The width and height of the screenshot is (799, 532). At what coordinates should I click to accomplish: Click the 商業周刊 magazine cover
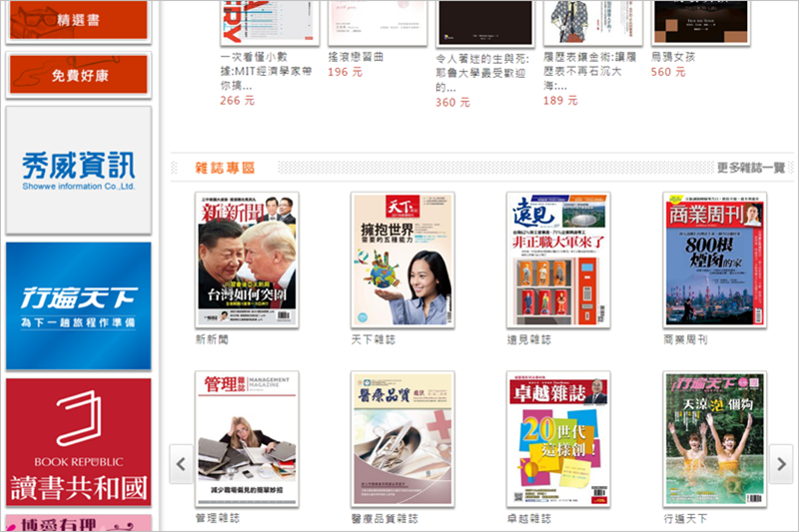pos(714,260)
